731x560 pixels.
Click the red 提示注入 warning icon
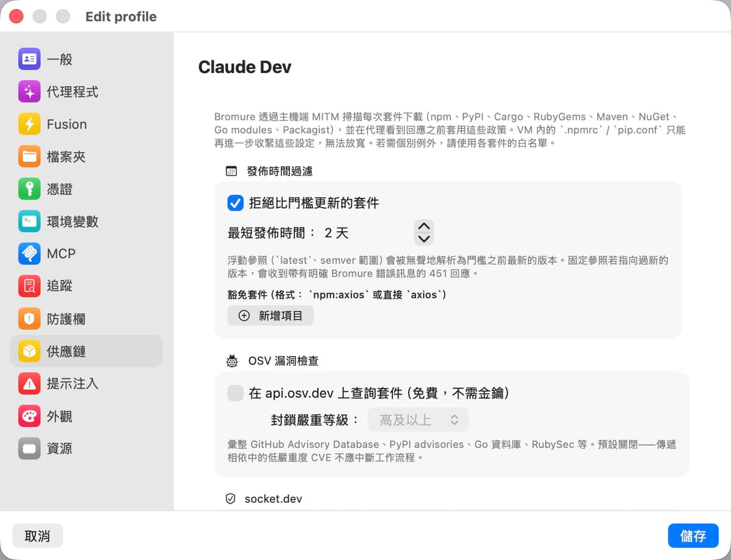29,383
